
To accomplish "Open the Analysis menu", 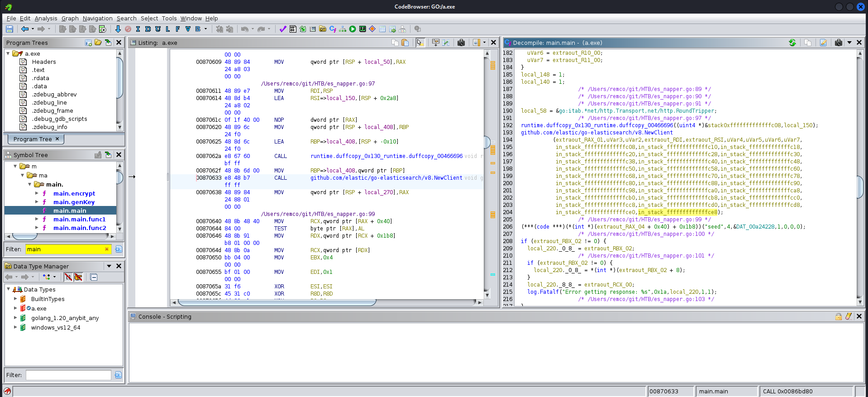I will [x=46, y=19].
